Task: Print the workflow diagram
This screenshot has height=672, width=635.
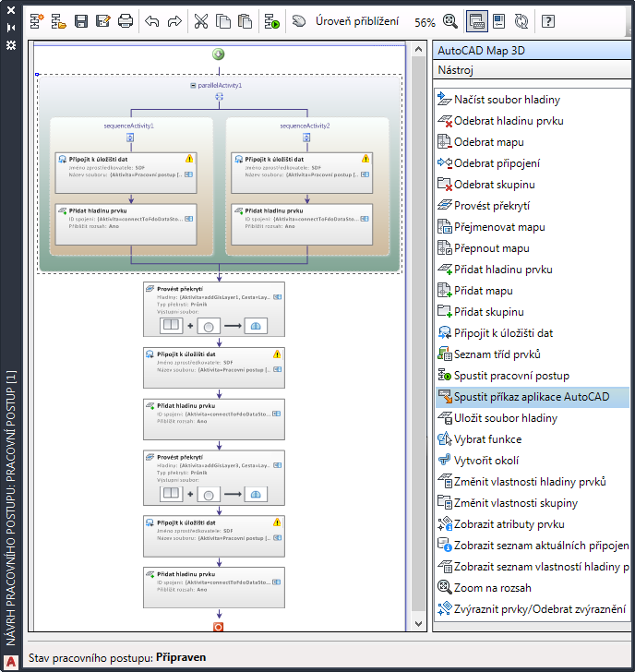Action: coord(126,21)
